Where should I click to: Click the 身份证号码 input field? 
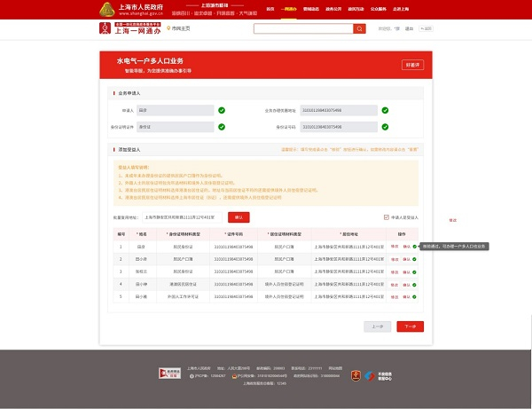[x=339, y=127]
